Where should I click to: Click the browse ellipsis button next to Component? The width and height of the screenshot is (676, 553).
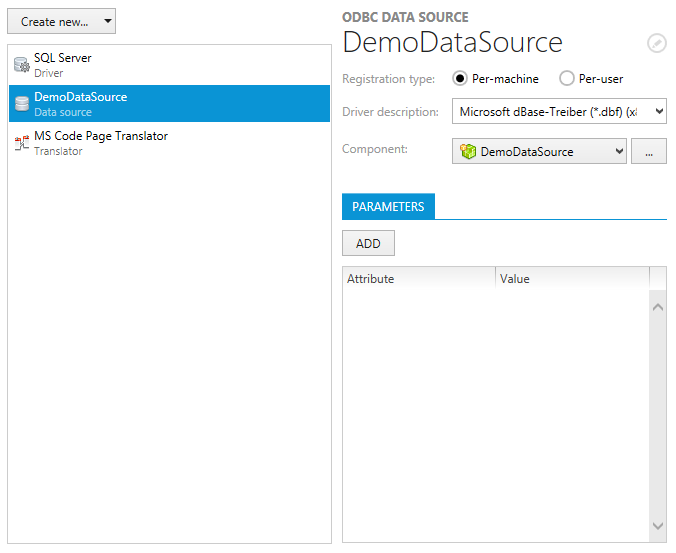click(x=649, y=152)
